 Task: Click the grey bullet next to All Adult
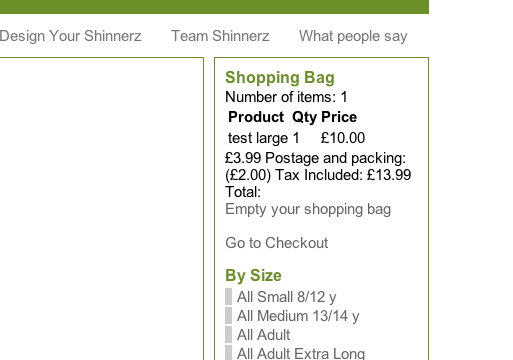point(228,335)
